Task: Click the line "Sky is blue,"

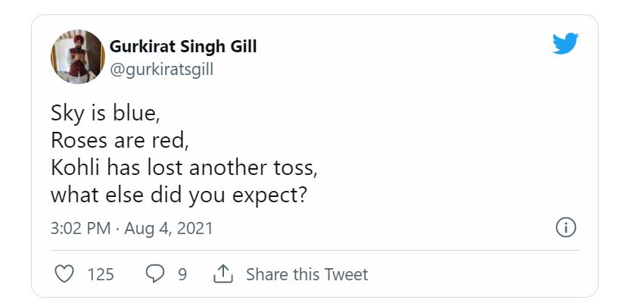Action: pyautogui.click(x=105, y=113)
